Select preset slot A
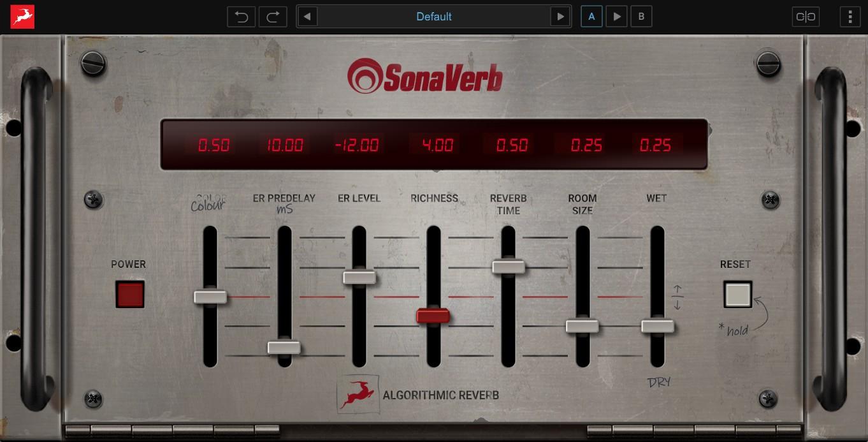The width and height of the screenshot is (868, 442). pos(591,17)
